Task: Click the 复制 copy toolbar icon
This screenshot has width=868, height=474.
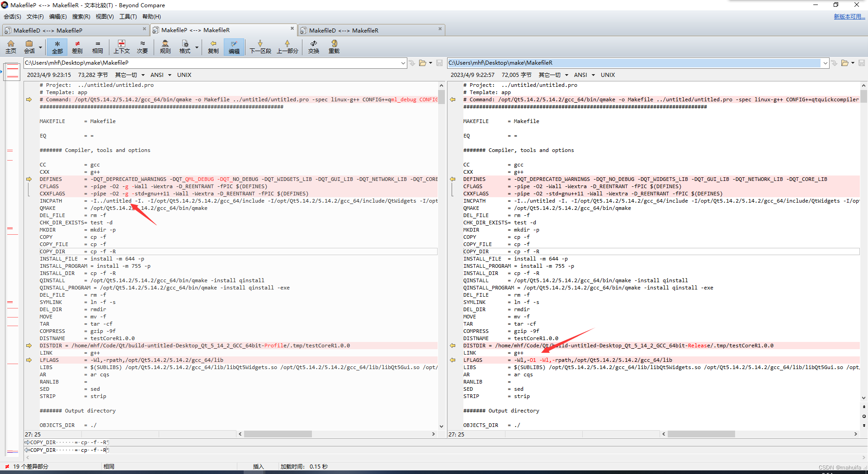Action: click(213, 47)
